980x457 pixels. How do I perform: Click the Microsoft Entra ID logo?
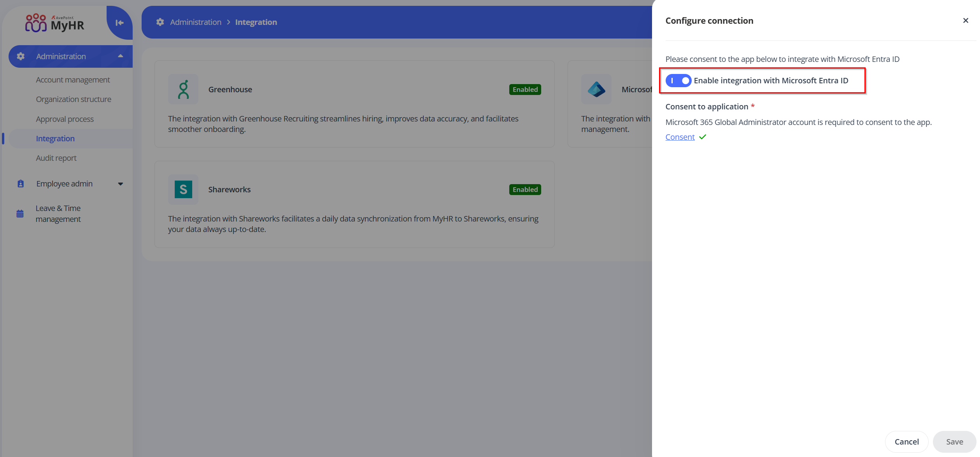(596, 89)
